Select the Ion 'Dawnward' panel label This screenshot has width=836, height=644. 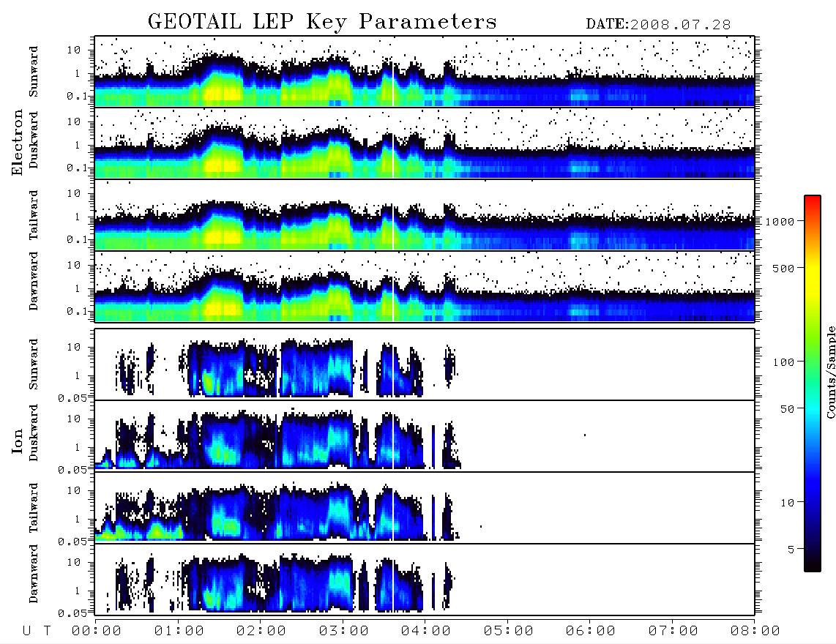[x=34, y=574]
